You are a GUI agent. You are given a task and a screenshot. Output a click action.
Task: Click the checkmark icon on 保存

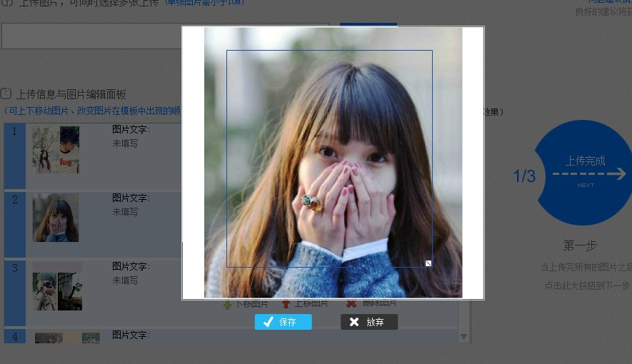point(268,322)
